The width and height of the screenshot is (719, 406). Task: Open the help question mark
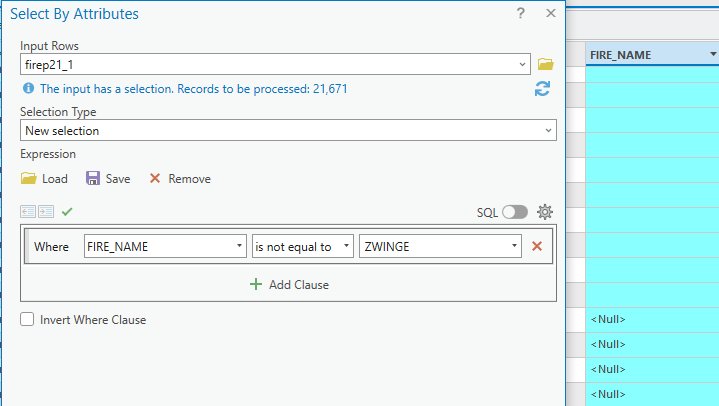pyautogui.click(x=520, y=13)
